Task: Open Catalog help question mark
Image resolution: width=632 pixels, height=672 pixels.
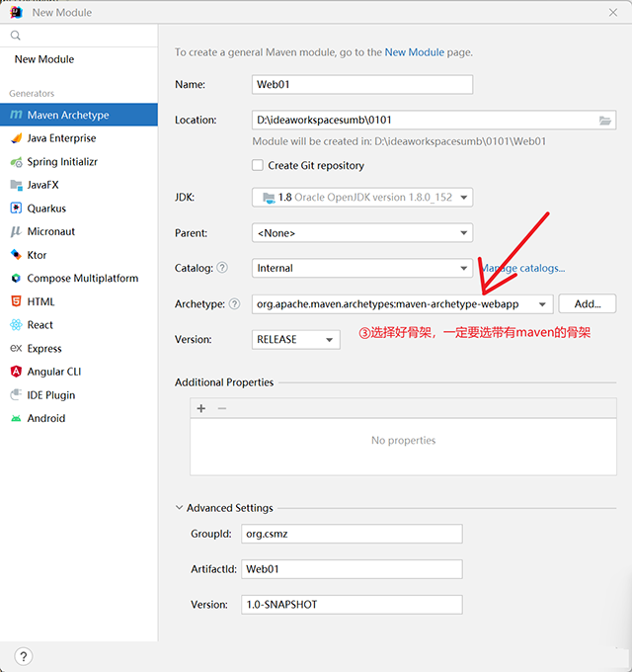Action: 222,268
